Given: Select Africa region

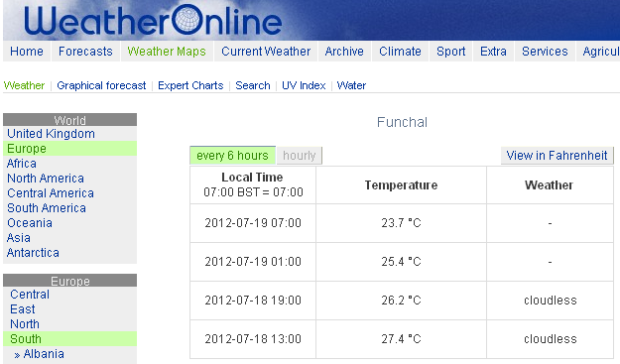Looking at the screenshot, I should pyautogui.click(x=22, y=164).
